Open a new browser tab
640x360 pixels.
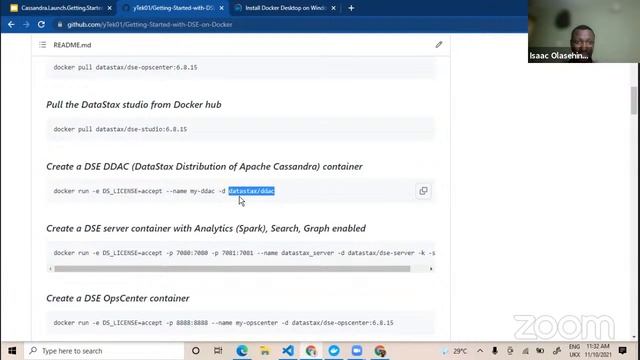351,8
